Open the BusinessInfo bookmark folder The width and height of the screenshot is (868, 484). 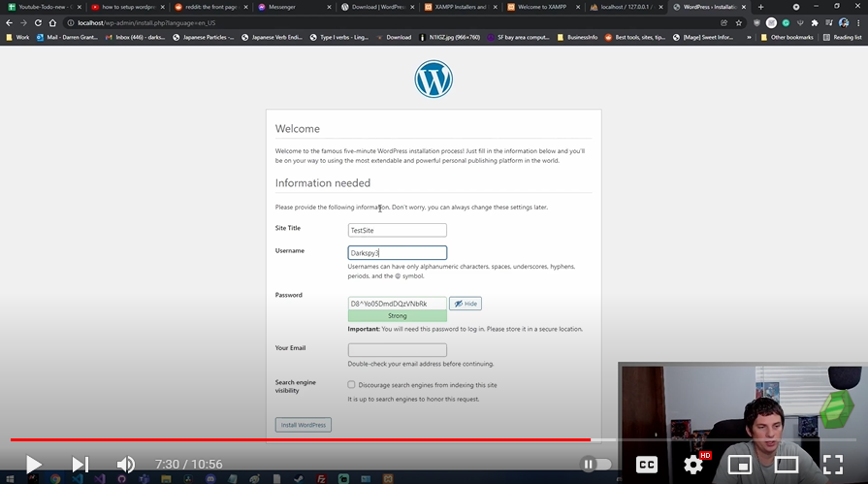point(577,37)
